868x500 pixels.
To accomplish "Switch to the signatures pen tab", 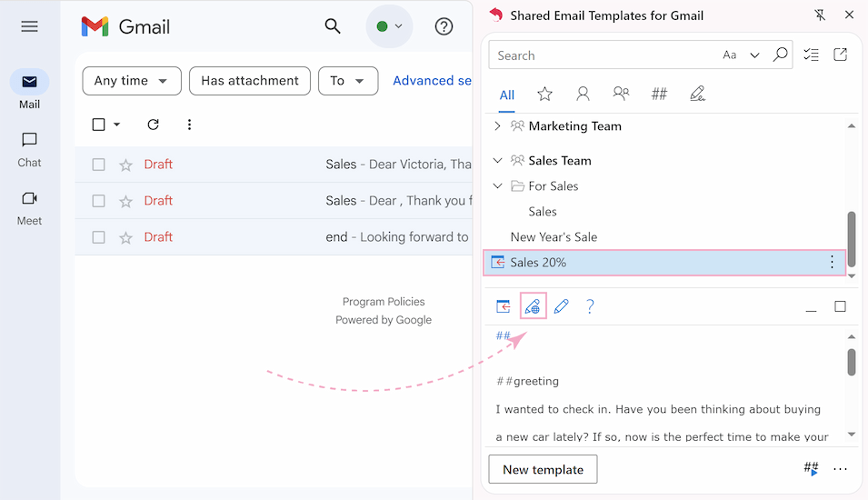I will (697, 95).
